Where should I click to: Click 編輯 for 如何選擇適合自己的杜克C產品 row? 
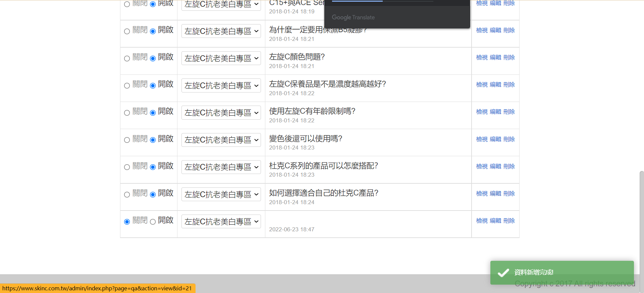click(495, 194)
